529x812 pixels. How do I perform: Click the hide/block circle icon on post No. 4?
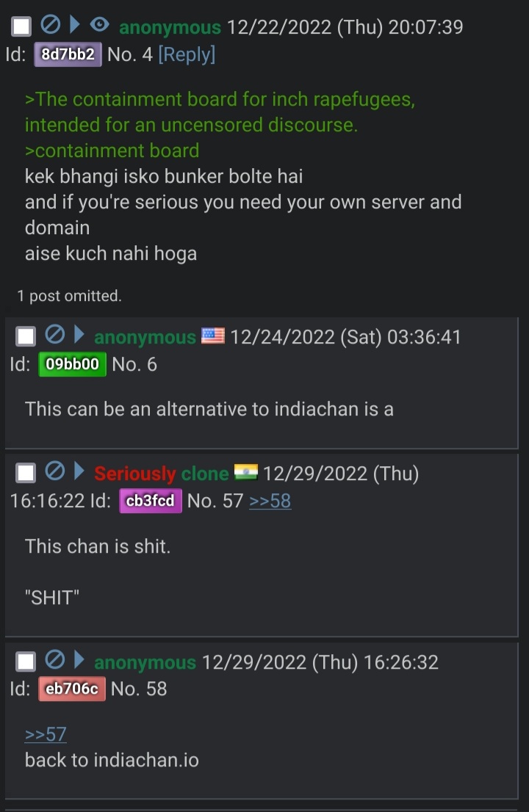[x=50, y=25]
